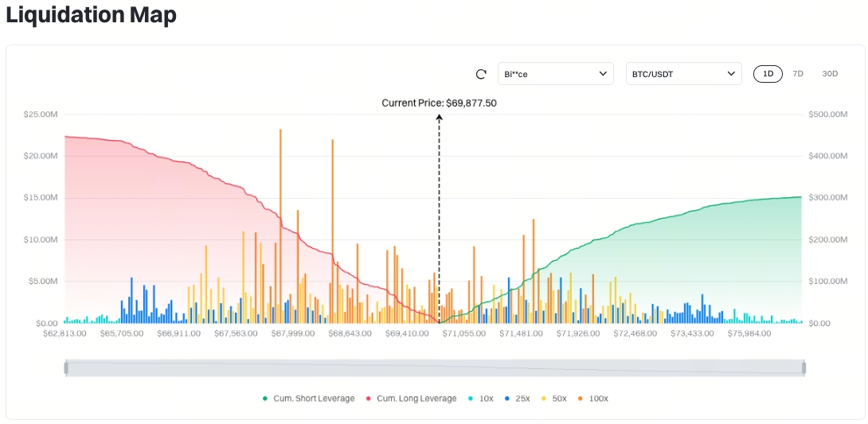Viewport: 868px width, 424px height.
Task: Click the middle of the range slider track
Action: click(x=435, y=368)
